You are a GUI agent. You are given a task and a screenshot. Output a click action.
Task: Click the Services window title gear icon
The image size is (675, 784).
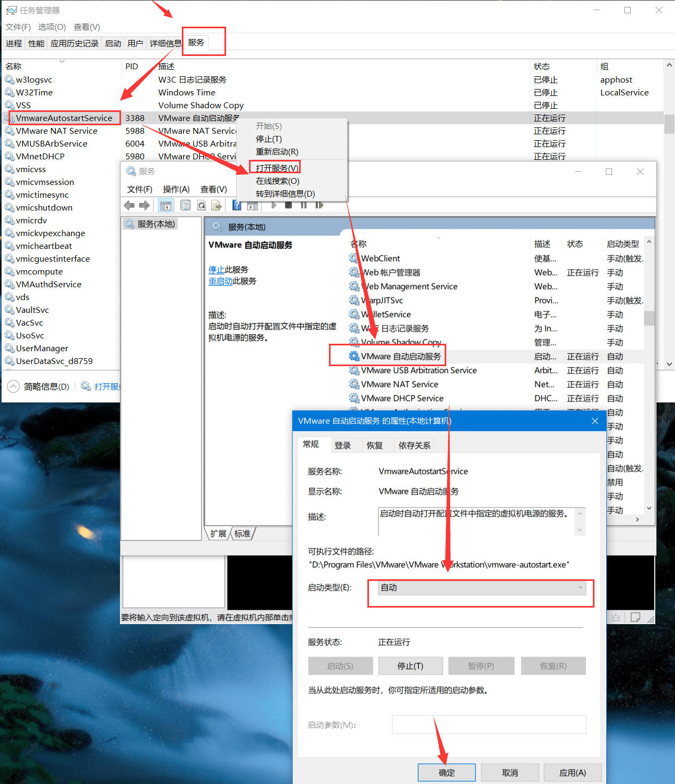click(131, 171)
